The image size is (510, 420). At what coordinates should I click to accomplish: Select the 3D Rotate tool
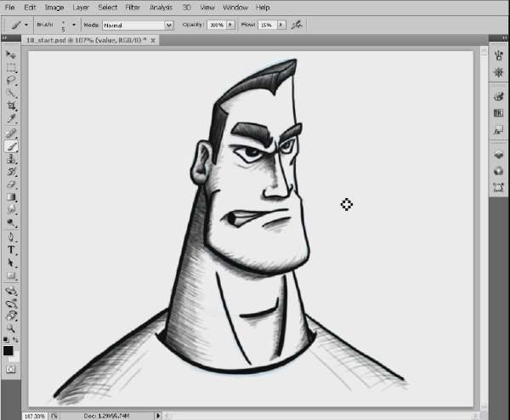(11, 291)
